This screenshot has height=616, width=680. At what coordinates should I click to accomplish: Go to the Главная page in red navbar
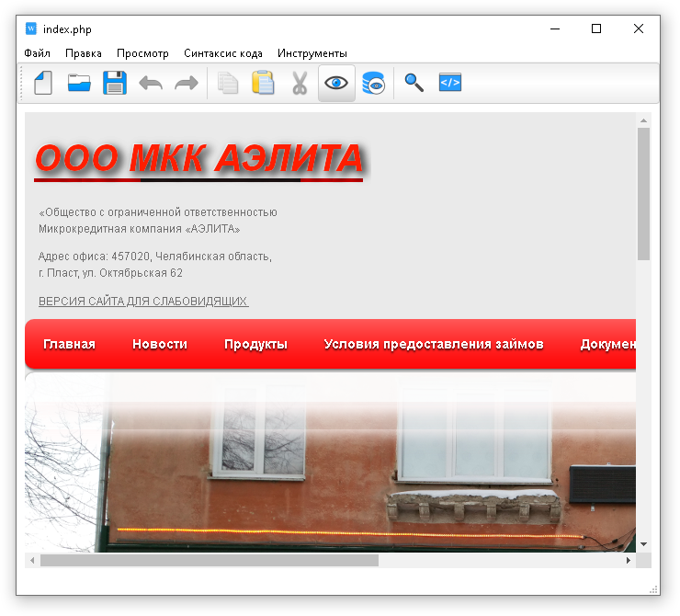(x=70, y=344)
